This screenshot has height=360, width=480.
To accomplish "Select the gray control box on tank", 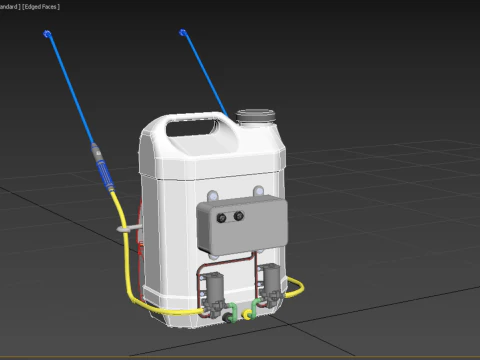I will point(242,225).
